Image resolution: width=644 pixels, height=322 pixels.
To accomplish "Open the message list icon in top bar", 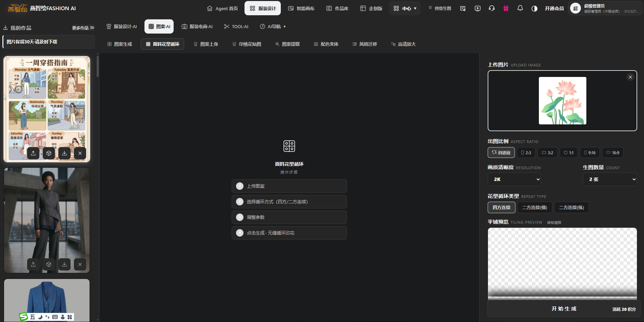I will 463,8.
